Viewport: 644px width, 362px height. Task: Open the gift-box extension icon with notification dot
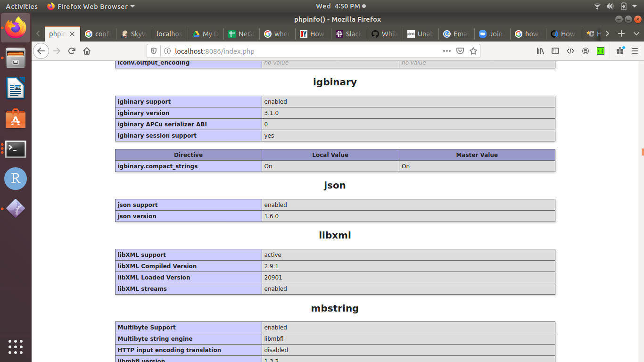point(620,51)
